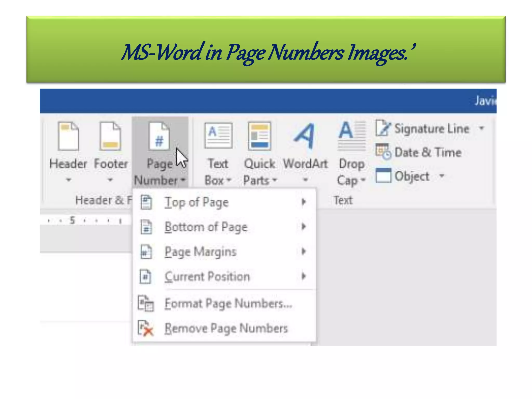
Task: Click the WordArt slanted A icon
Action: click(x=304, y=136)
